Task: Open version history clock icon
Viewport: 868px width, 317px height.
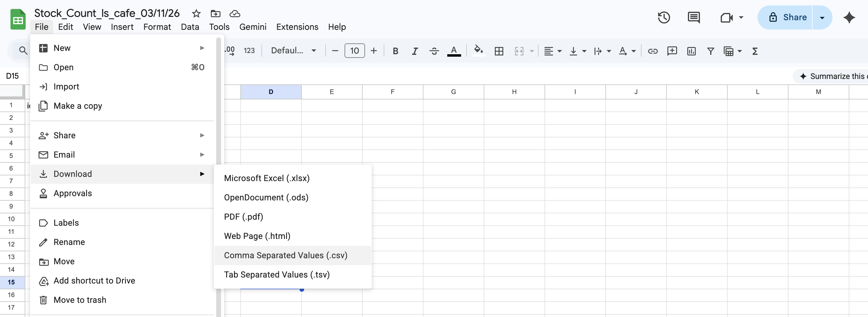Action: [x=664, y=17]
